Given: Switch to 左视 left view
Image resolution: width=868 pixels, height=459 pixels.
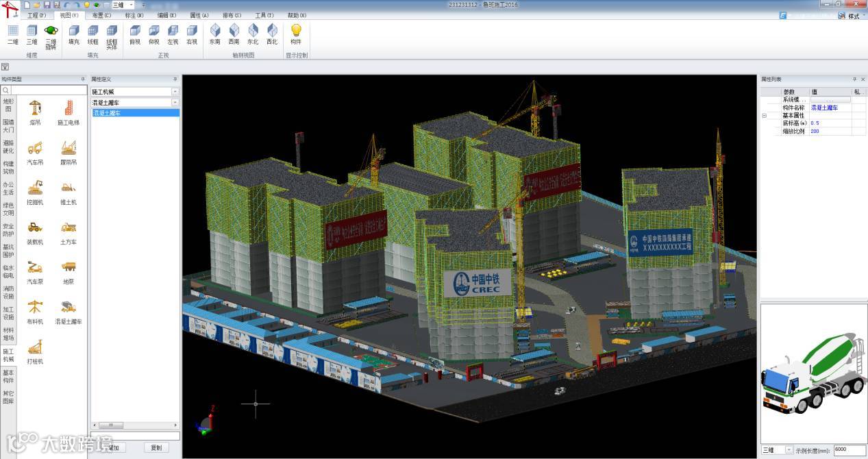Looking at the screenshot, I should (173, 35).
